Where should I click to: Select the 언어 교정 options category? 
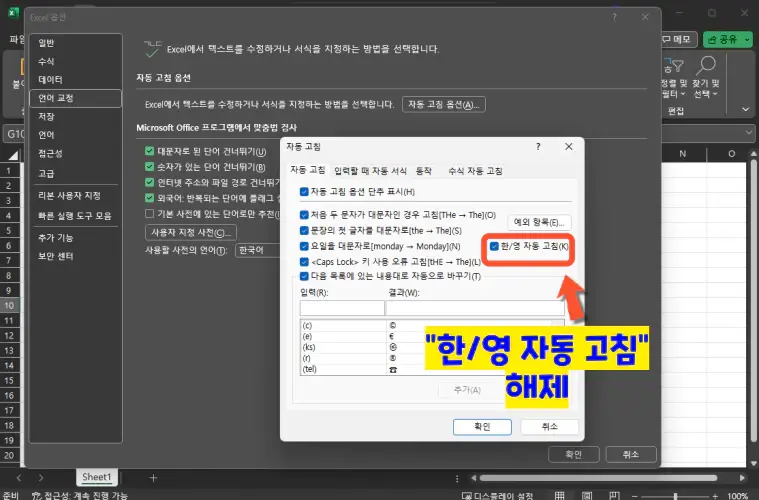tap(75, 98)
